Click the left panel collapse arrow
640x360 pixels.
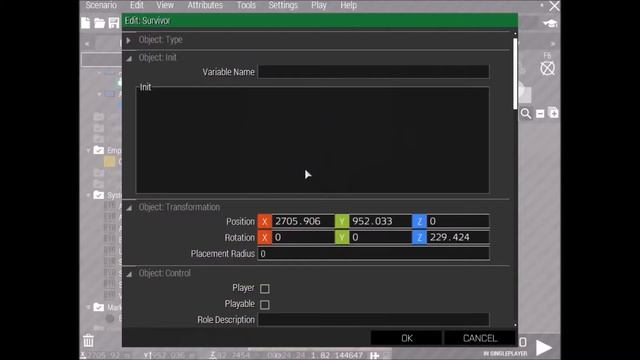coord(87,43)
